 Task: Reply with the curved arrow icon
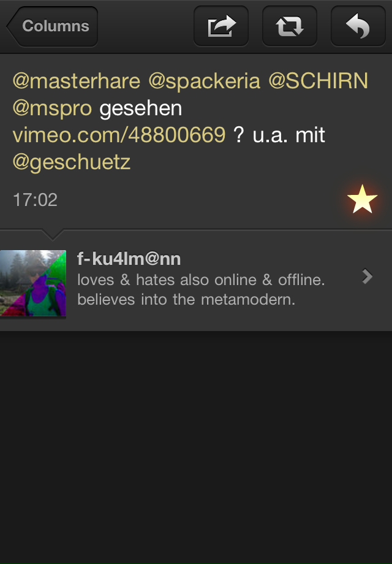pos(358,26)
